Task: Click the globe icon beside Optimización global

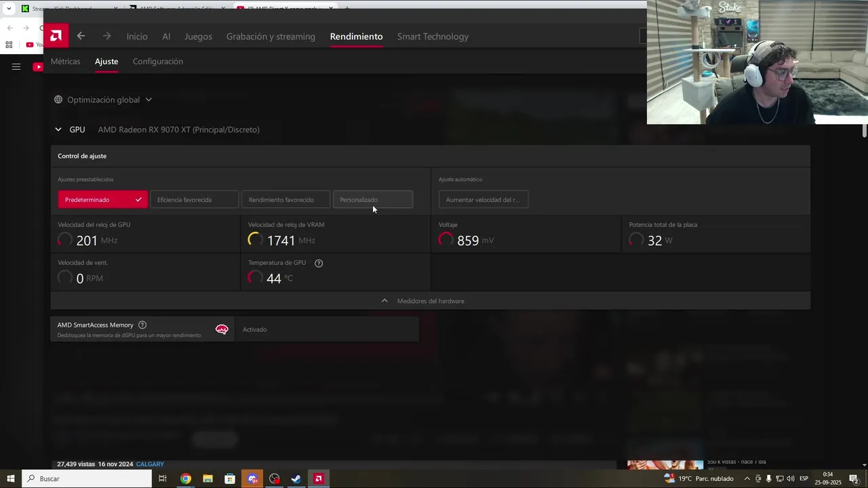Action: 58,100
